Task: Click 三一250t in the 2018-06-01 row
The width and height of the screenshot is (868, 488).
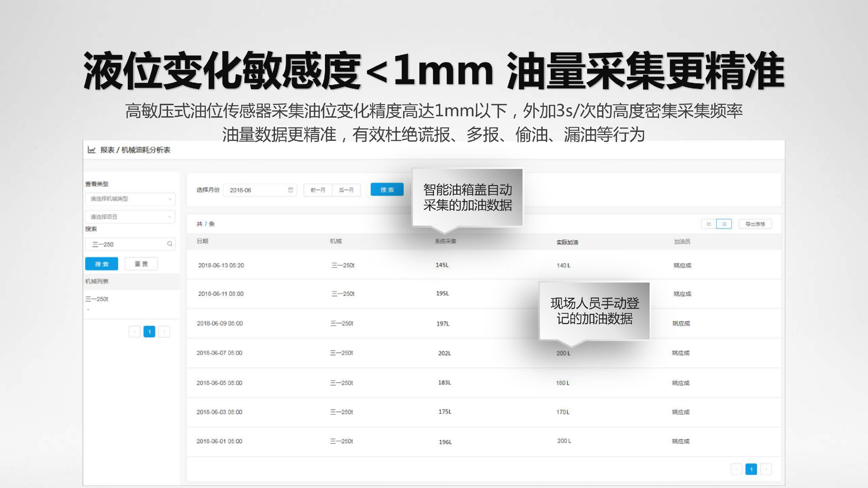Action: pos(341,441)
